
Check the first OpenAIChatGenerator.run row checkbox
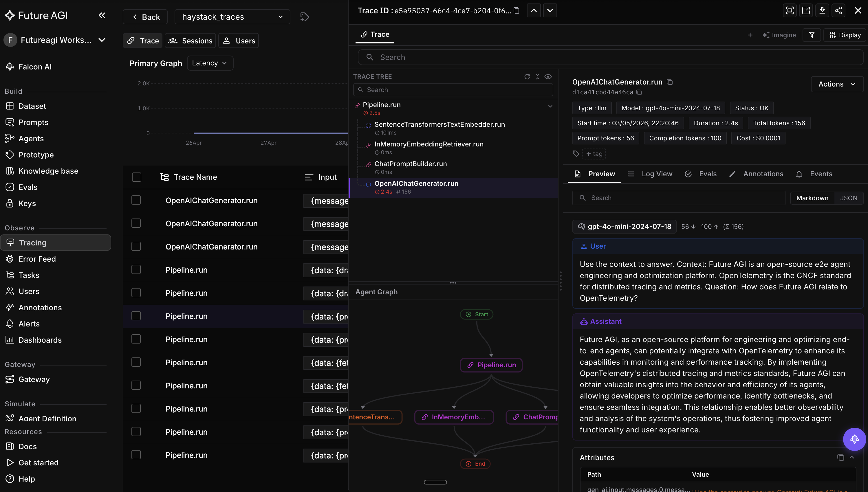tap(136, 200)
